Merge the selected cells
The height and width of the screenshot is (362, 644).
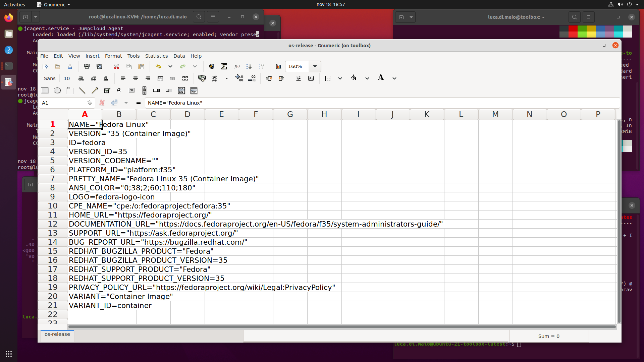click(x=173, y=78)
